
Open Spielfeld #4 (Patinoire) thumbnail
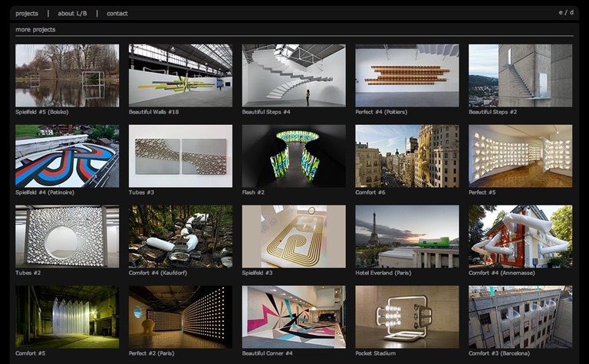pos(67,156)
